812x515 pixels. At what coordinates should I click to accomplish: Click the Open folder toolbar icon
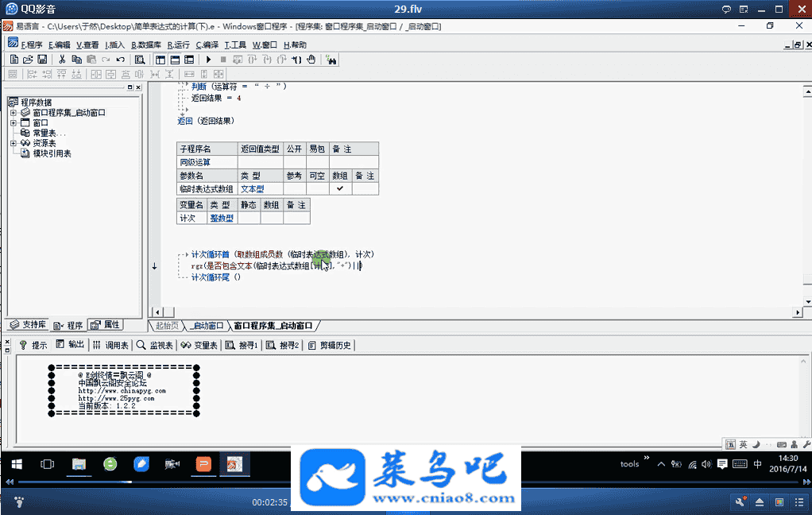[28, 60]
